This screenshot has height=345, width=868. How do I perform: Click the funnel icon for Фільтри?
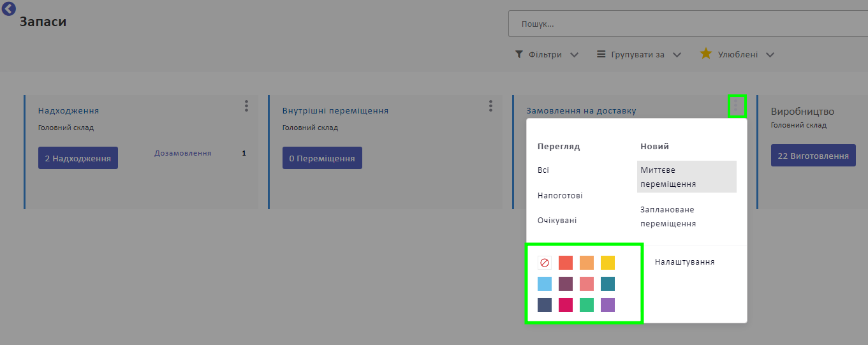coord(519,54)
